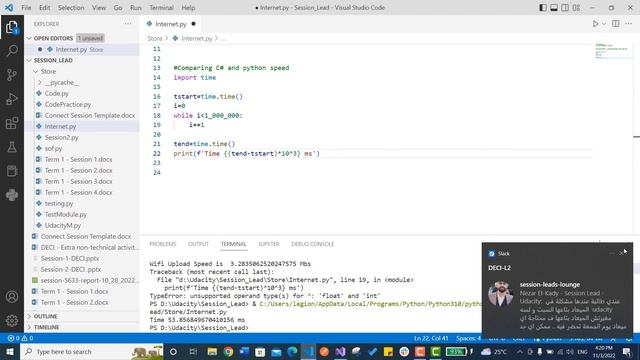This screenshot has height=360, width=640.
Task: Run Python file with play button
Action: pos(596,24)
